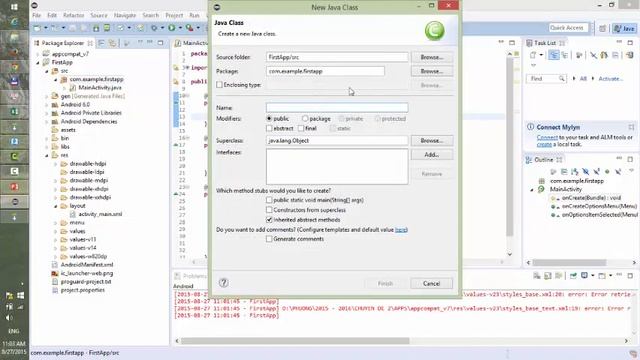Check the final modifier checkbox
Viewport: 640px width, 360px height.
(x=301, y=128)
